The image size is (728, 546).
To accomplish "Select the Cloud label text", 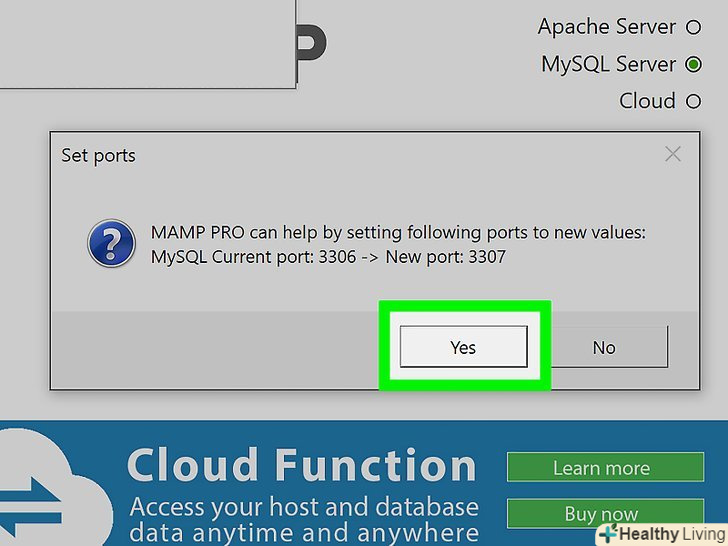I will click(647, 101).
